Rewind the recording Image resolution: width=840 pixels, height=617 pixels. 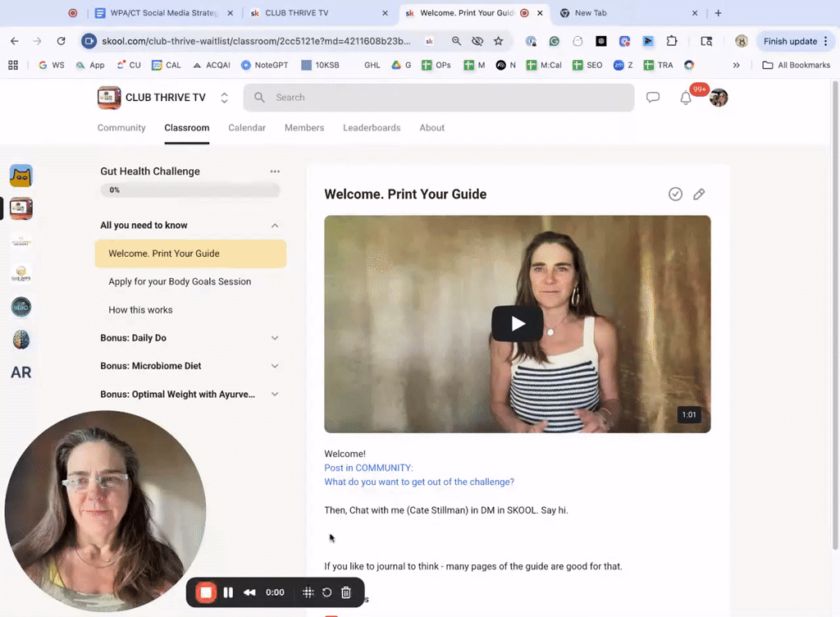coord(249,592)
